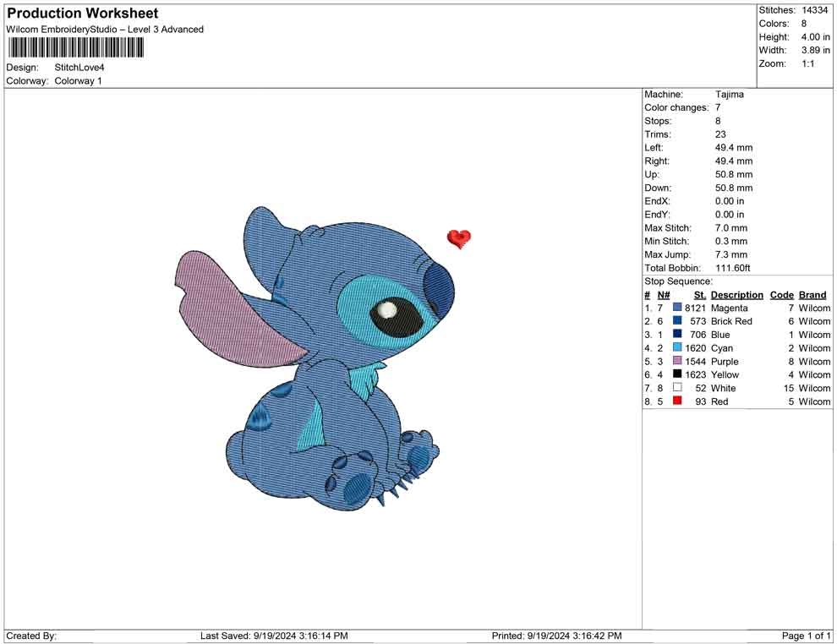
Task: Click the Code column header
Action: 781,295
